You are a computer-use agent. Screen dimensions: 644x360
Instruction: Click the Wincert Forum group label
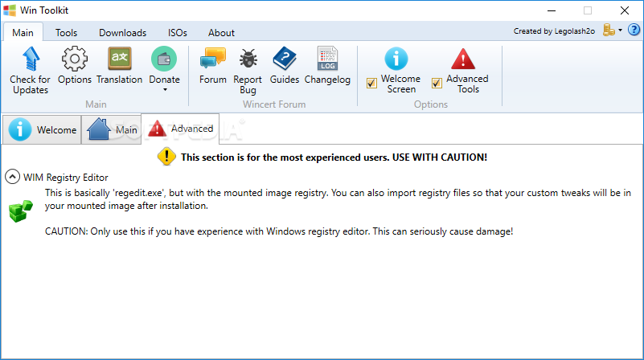click(274, 104)
